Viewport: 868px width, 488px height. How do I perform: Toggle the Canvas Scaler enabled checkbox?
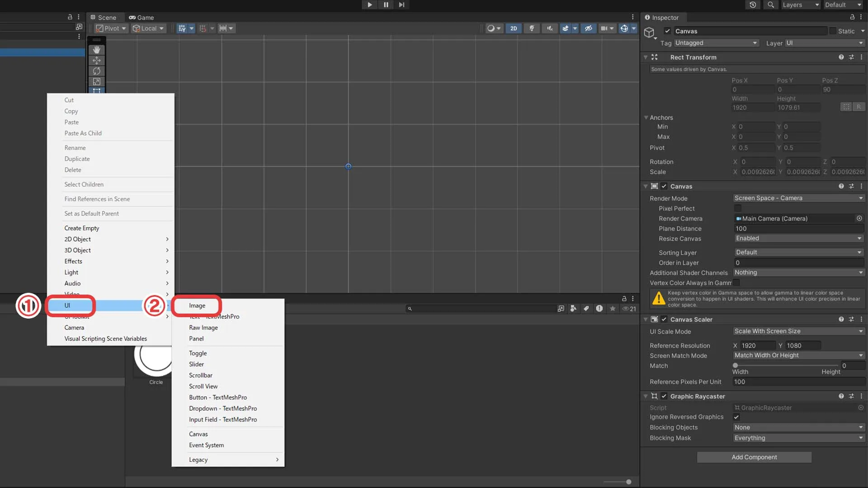click(x=664, y=319)
